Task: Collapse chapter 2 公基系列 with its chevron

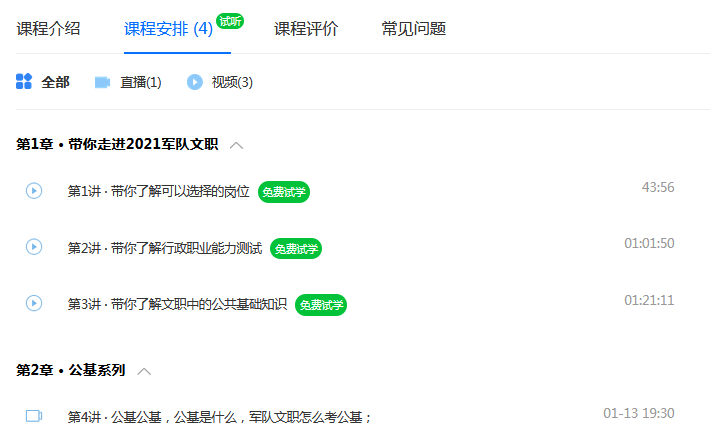Action: point(144,371)
